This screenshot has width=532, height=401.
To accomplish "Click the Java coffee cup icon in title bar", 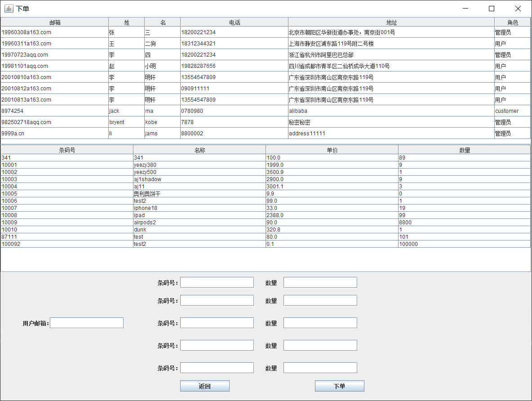I will click(9, 8).
